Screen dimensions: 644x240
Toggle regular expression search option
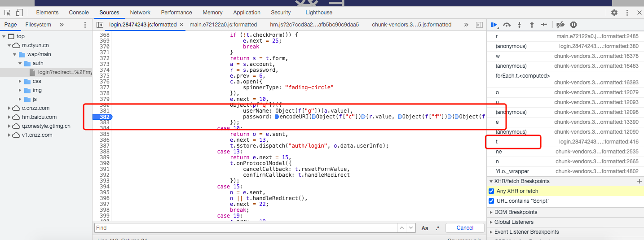click(x=437, y=228)
